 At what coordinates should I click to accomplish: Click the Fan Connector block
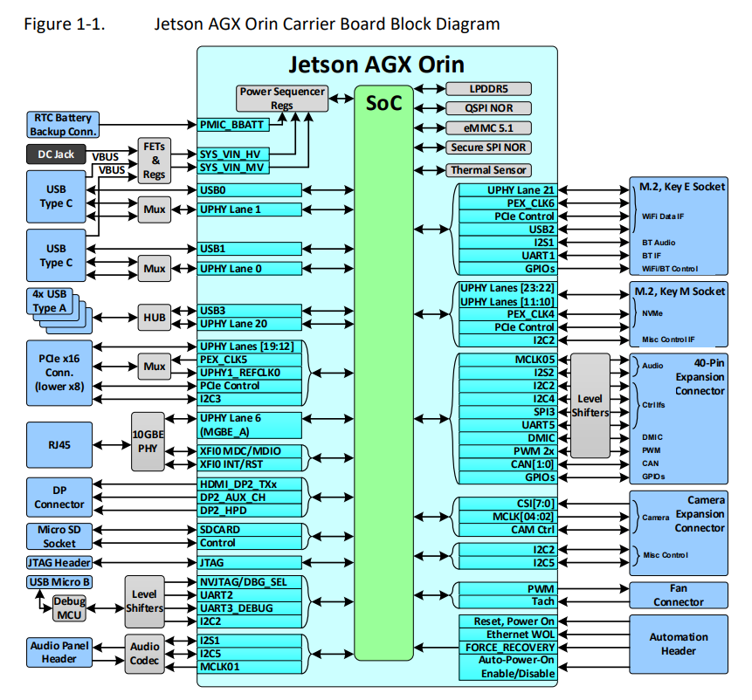click(x=679, y=595)
